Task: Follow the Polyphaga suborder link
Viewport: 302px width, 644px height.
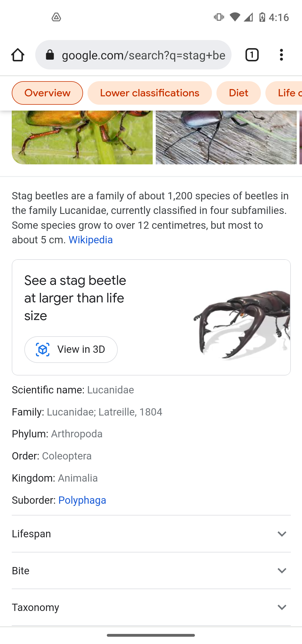Action: click(x=82, y=500)
